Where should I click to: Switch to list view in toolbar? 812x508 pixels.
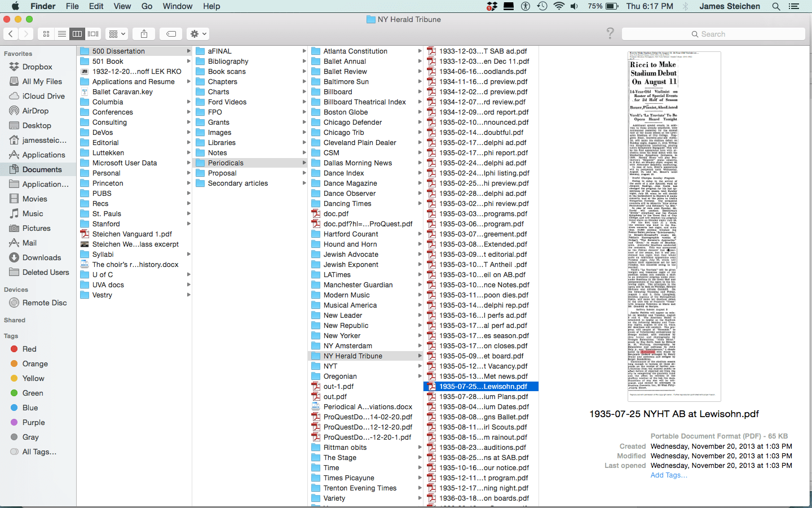coord(62,34)
